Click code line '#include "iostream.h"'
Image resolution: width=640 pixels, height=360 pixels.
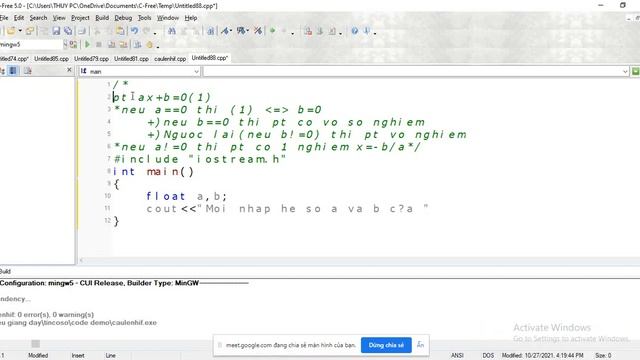(200, 159)
